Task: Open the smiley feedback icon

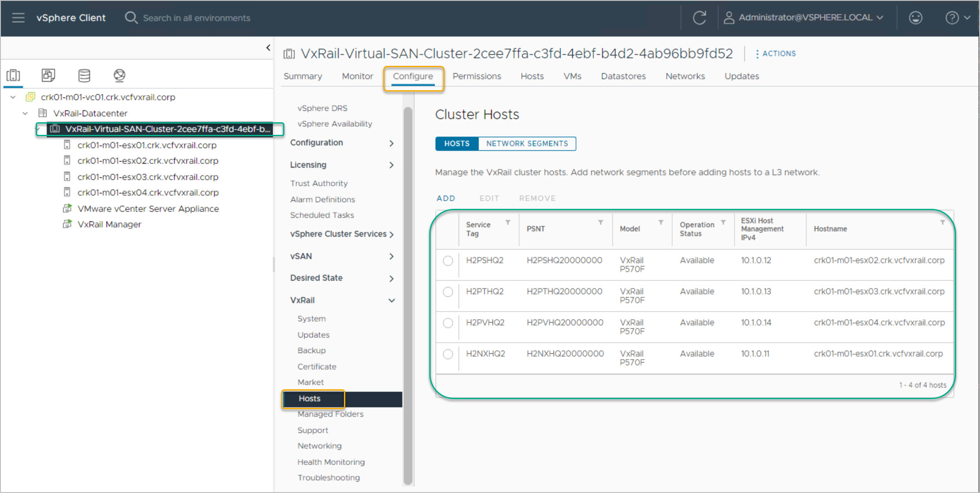Action: (915, 18)
